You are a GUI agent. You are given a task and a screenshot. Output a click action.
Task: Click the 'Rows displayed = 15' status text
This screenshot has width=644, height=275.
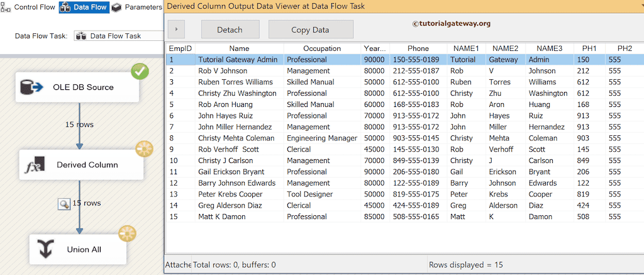pyautogui.click(x=466, y=265)
